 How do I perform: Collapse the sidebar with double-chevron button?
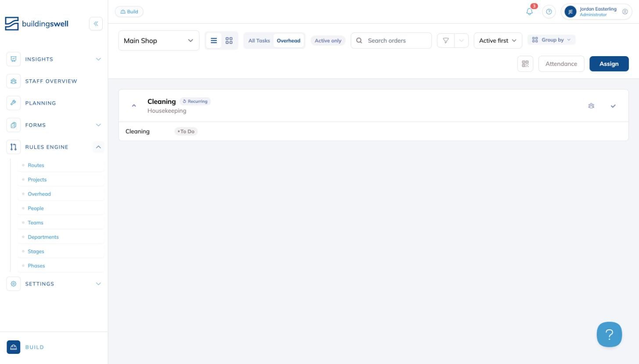coord(96,24)
